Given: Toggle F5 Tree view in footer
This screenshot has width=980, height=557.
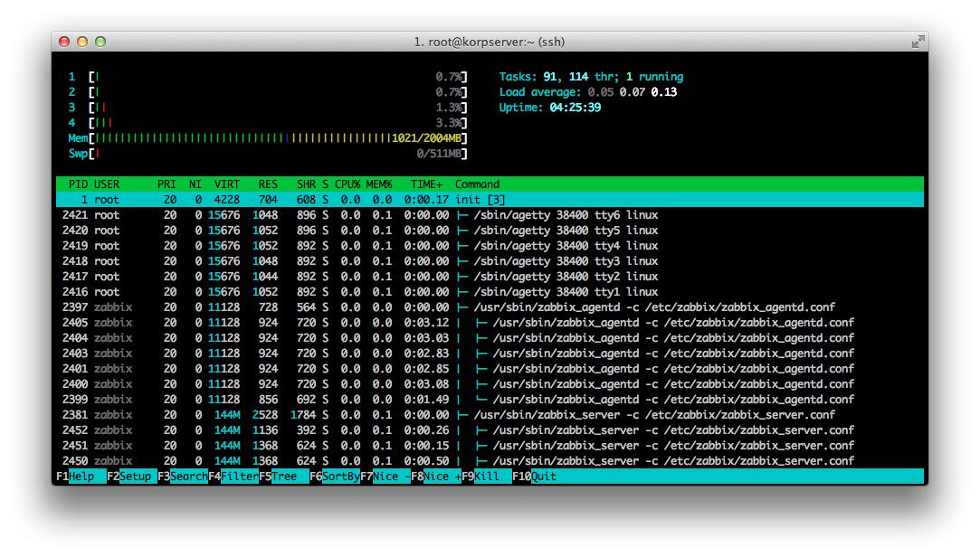Looking at the screenshot, I should click(x=284, y=477).
